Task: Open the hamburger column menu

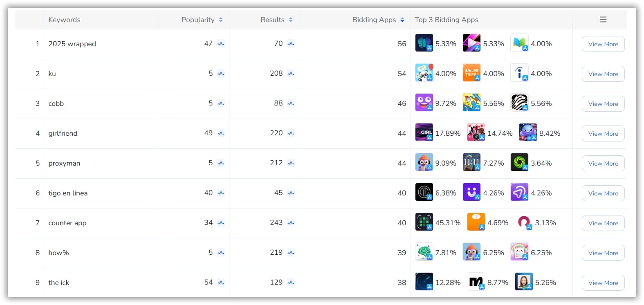Action: (x=603, y=20)
